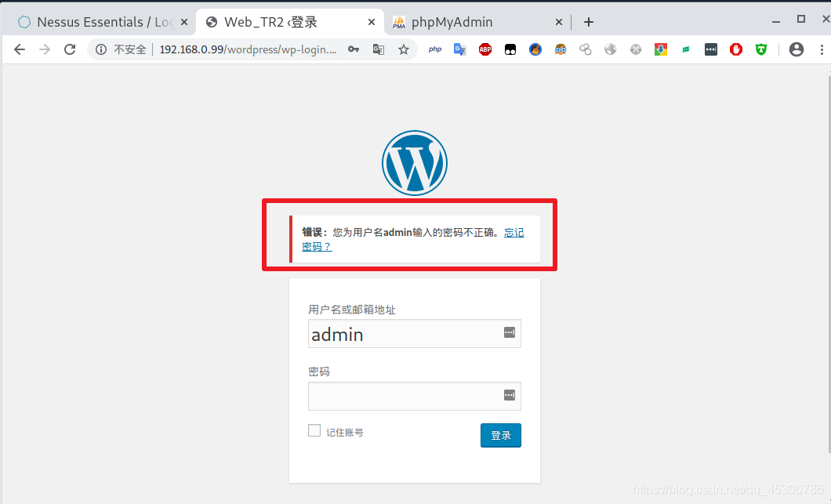
Task: Click the address bar URL
Action: [x=248, y=49]
